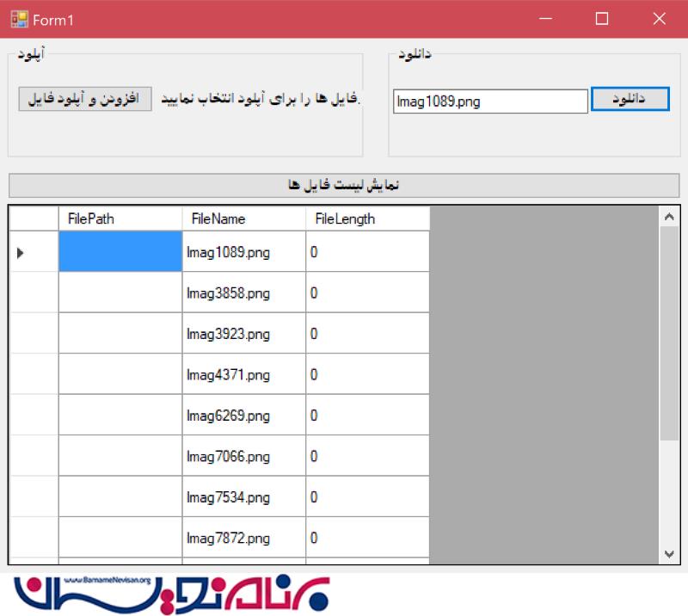Minimize the Form1 window
This screenshot has height=616, width=688.
coord(545,19)
